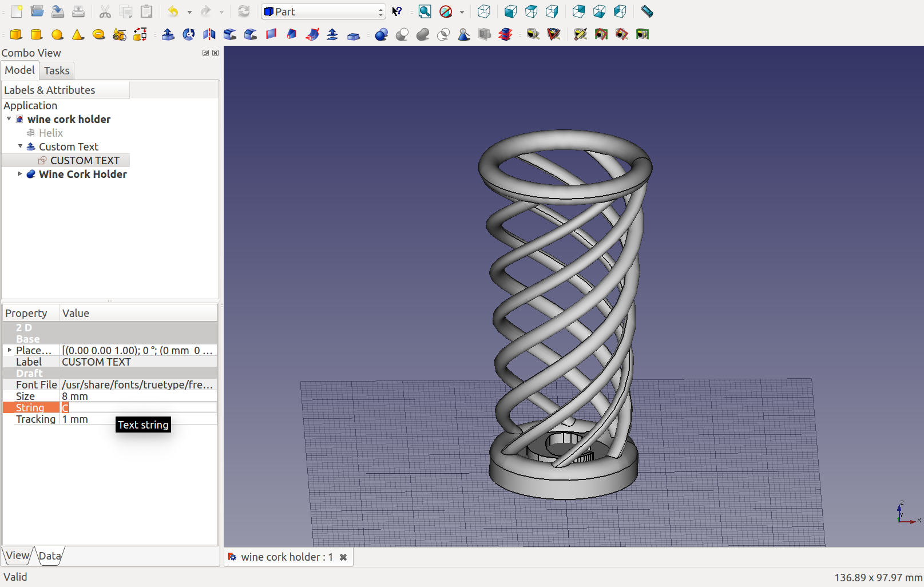Select the Chamfer tool
The width and height of the screenshot is (924, 587).
(x=251, y=34)
